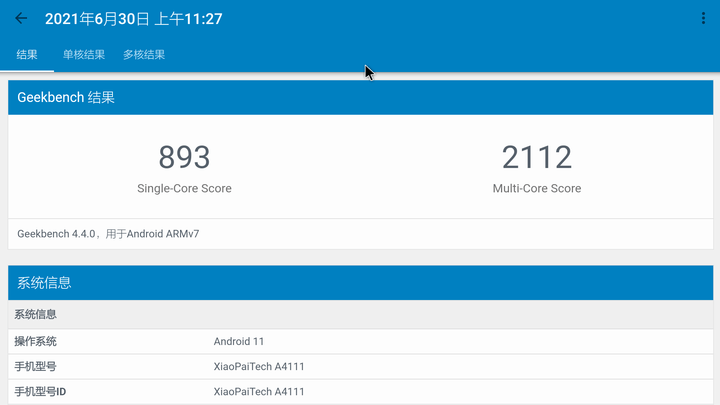
Task: Open the 单核结果 tab
Action: click(84, 55)
